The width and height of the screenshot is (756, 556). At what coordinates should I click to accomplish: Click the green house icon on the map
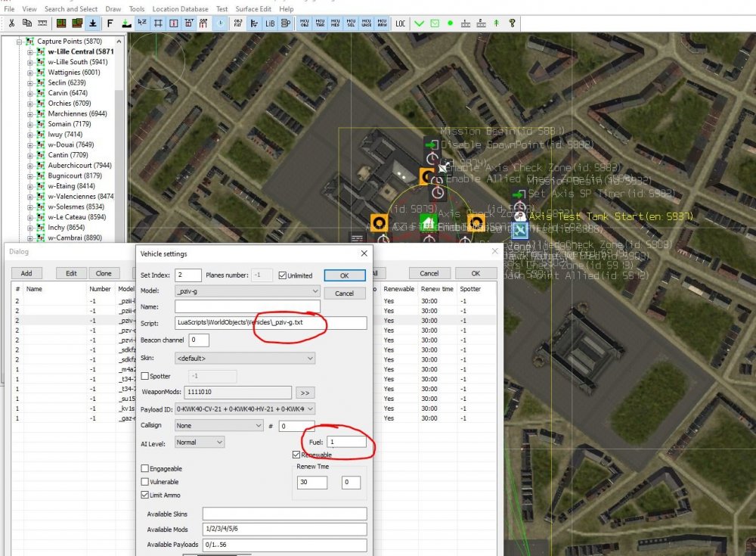[x=429, y=223]
